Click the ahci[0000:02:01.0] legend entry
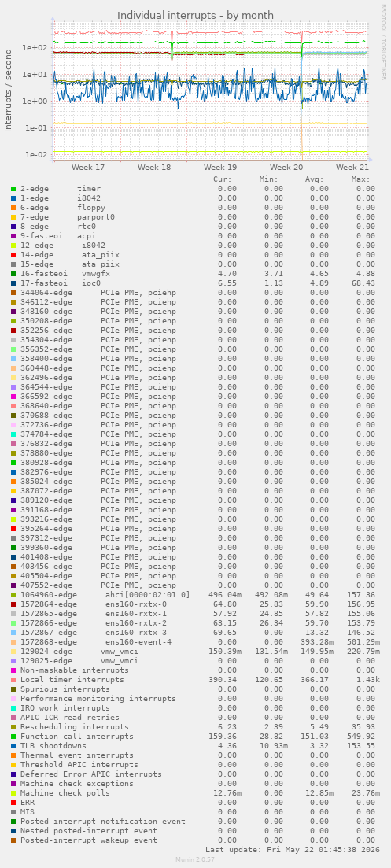The image size is (391, 868). (105, 595)
